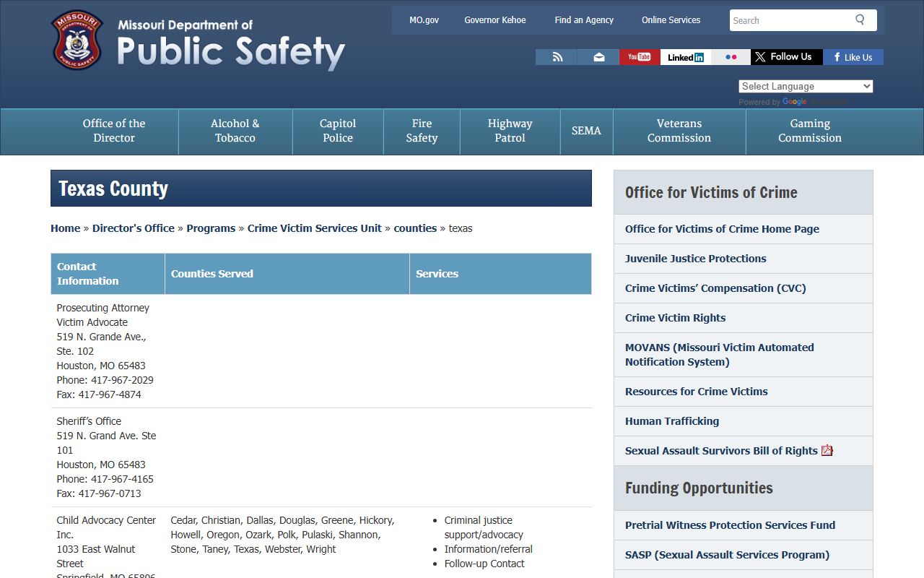Click the email envelope icon

(x=598, y=57)
